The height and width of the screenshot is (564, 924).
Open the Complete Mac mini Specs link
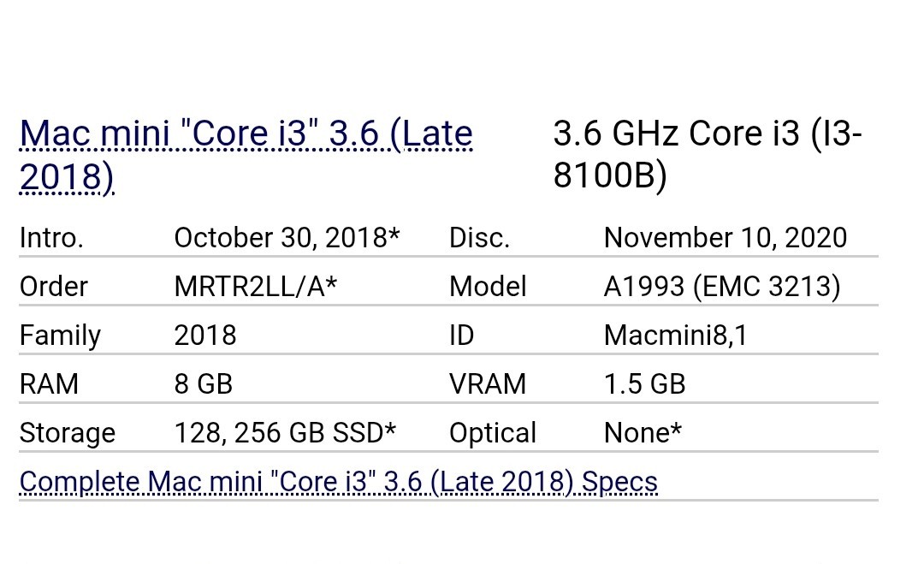click(x=338, y=482)
